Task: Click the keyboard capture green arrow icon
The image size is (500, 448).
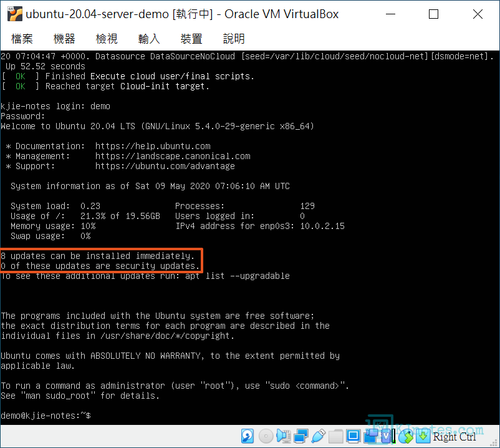Action: (x=423, y=436)
